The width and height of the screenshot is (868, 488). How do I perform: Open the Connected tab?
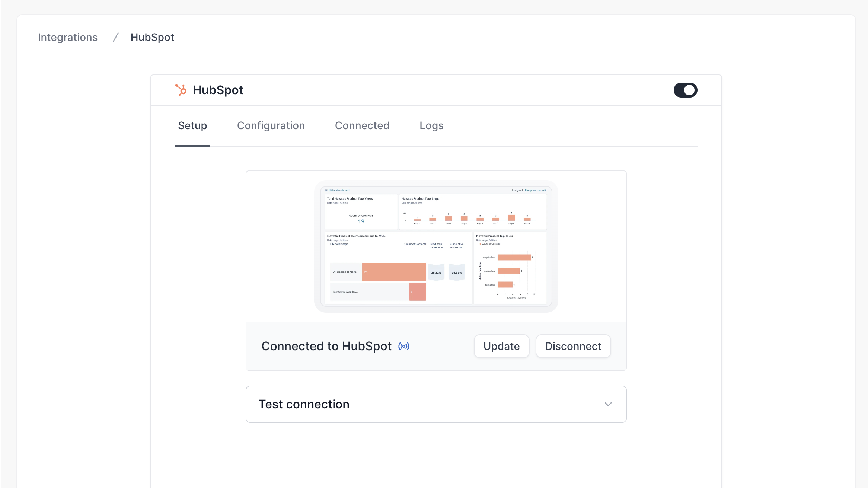click(362, 125)
